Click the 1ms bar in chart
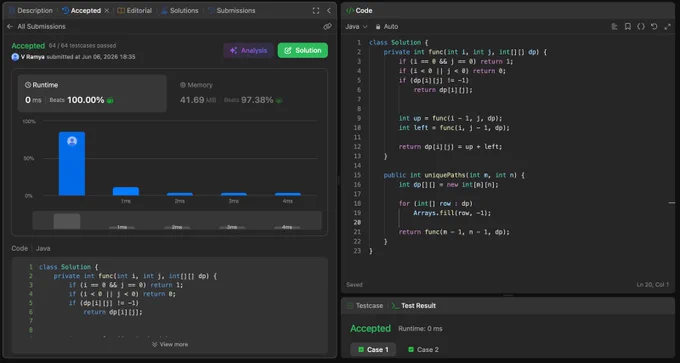The image size is (680, 363). pyautogui.click(x=126, y=191)
